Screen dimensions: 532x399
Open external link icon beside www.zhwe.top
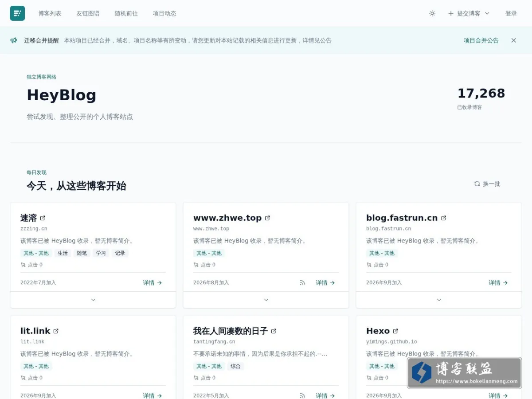[267, 218]
